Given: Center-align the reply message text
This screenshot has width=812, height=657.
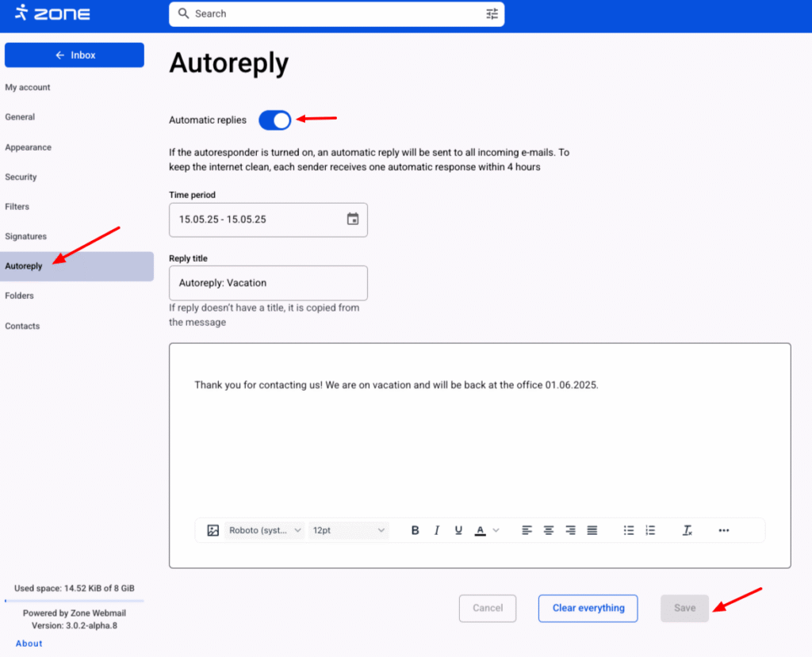Looking at the screenshot, I should [548, 530].
